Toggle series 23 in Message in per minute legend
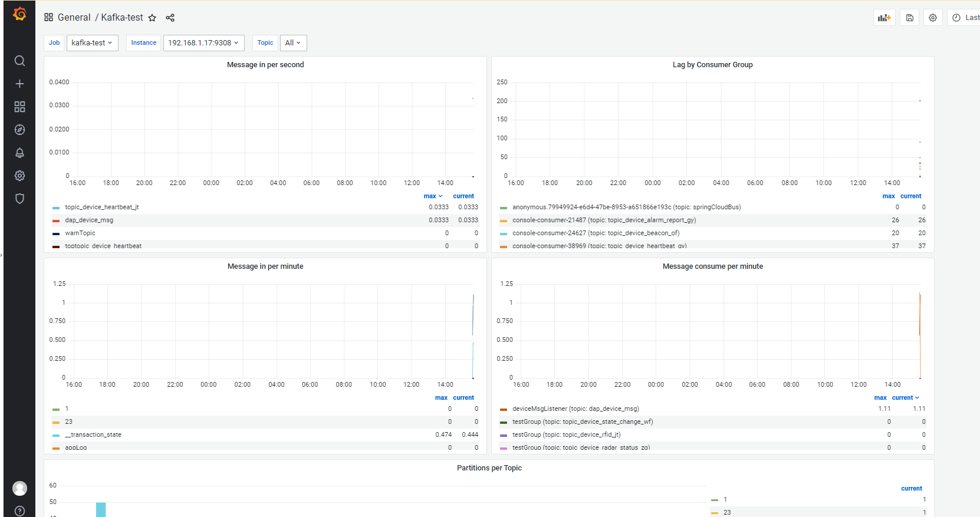The height and width of the screenshot is (517, 980). tap(69, 422)
